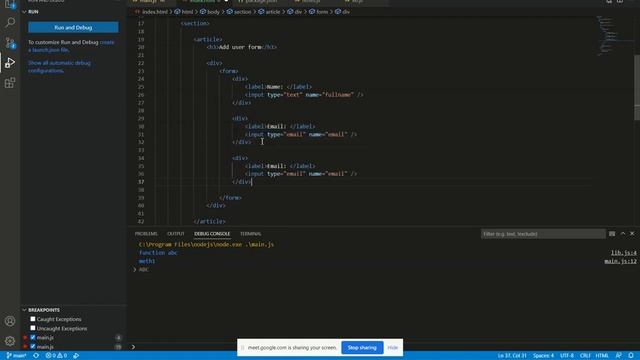
Task: Switch to the TERMINAL tab
Action: click(251, 234)
